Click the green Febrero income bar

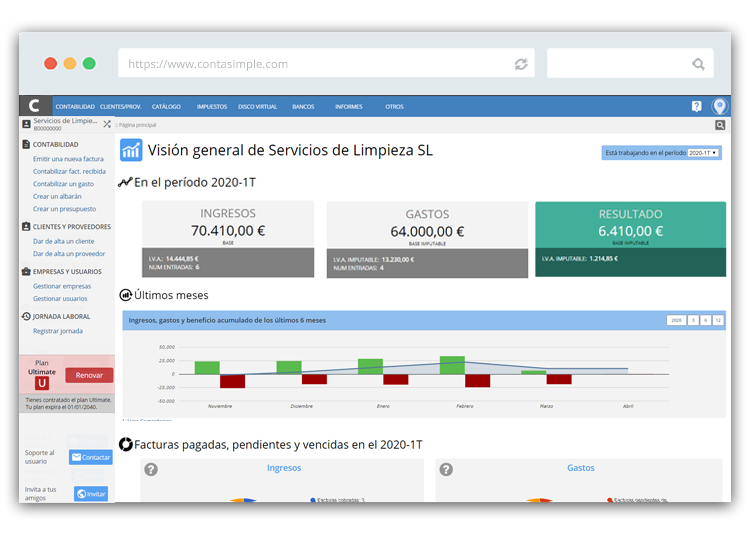pyautogui.click(x=452, y=365)
